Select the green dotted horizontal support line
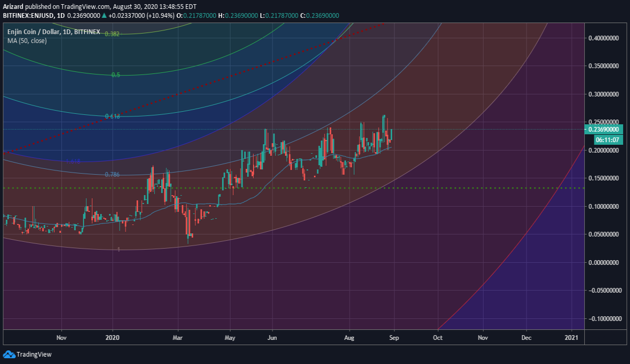 pos(294,188)
